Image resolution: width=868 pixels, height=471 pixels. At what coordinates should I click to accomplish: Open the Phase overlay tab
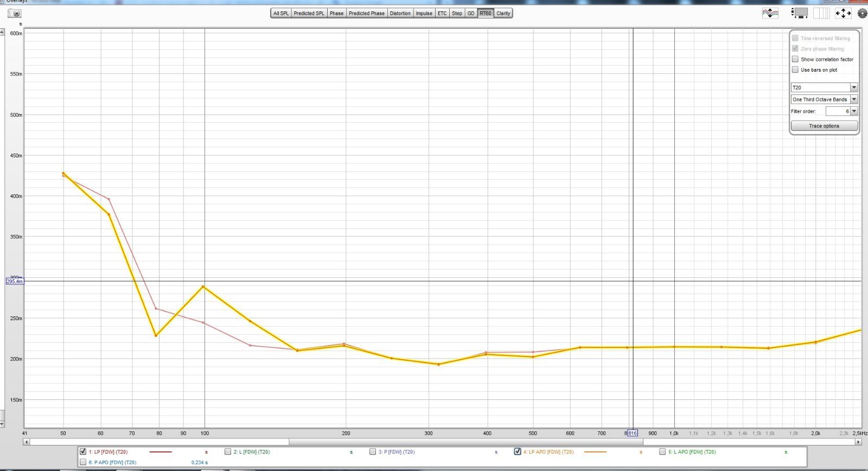pos(337,13)
